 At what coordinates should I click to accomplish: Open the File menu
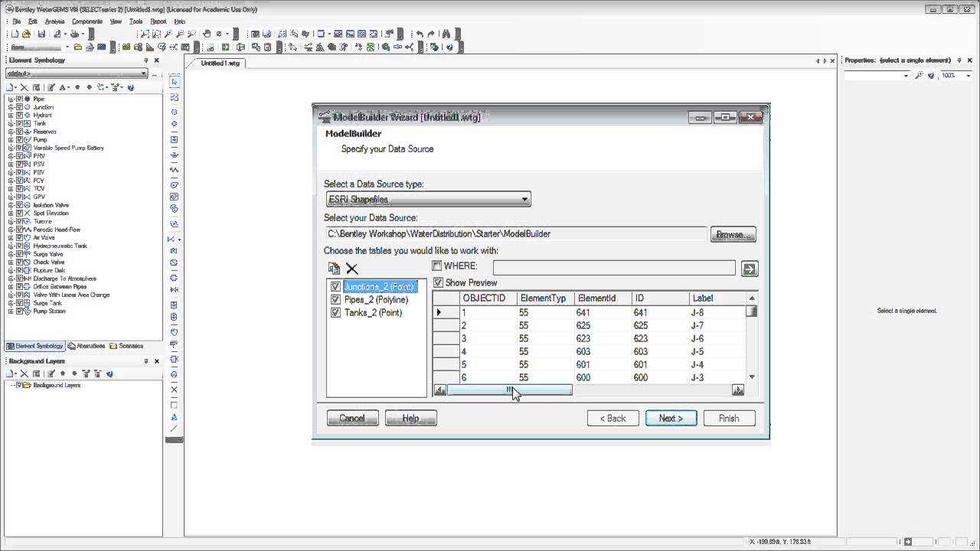16,21
